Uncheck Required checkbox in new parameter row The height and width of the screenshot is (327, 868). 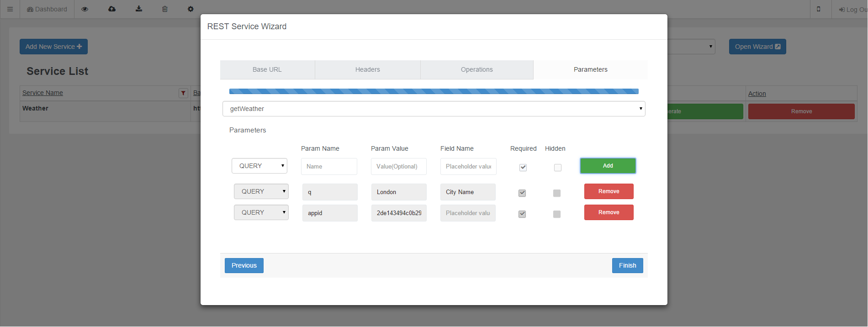523,168
